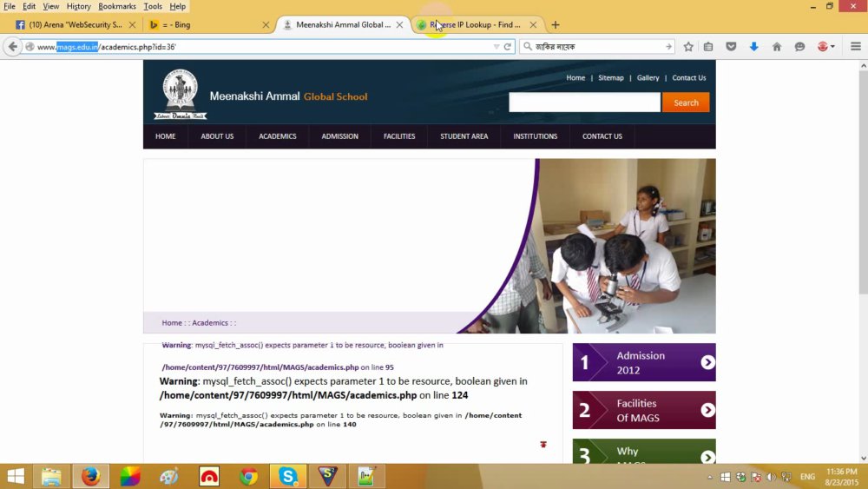Open the red arch taskbar app
The height and width of the screenshot is (489, 868).
[209, 476]
